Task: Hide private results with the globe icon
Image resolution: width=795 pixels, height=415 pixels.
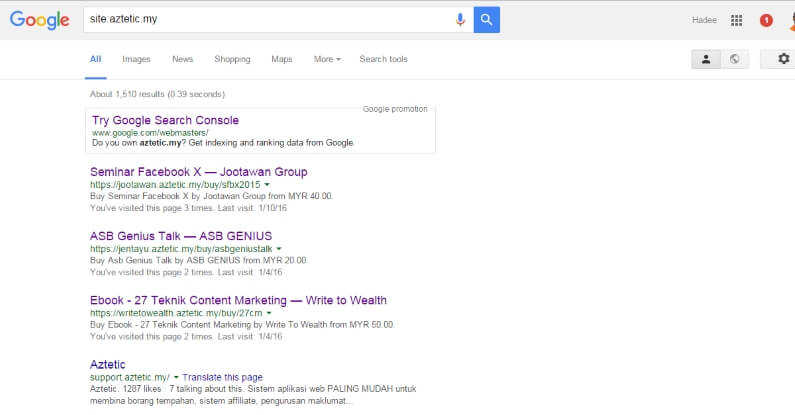Action: 735,59
